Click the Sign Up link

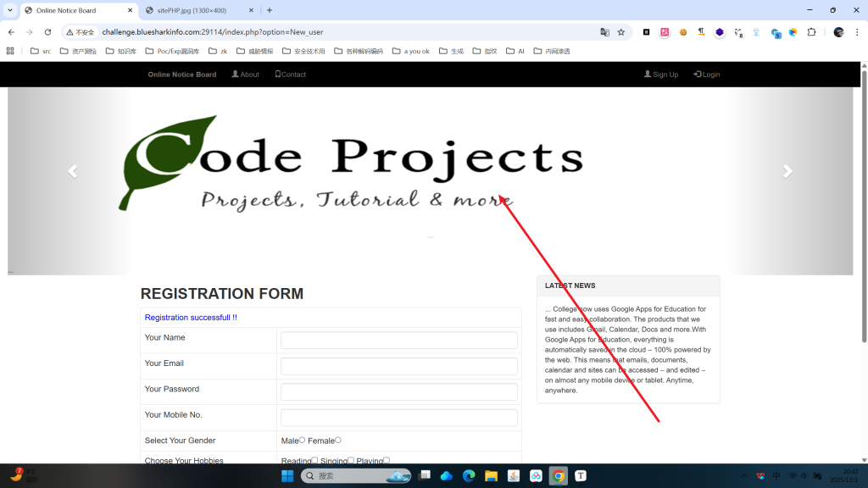661,75
